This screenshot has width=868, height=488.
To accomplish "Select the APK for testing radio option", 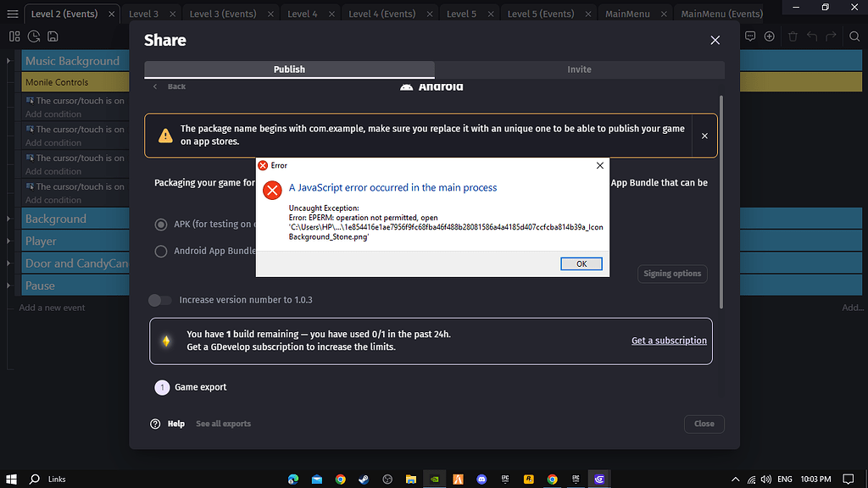I will pos(160,225).
